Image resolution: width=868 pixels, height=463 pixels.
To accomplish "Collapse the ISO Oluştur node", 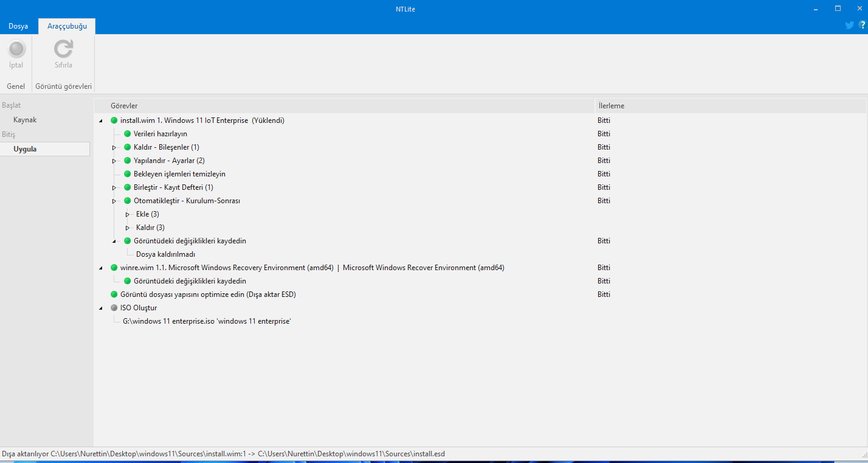I will (x=101, y=308).
